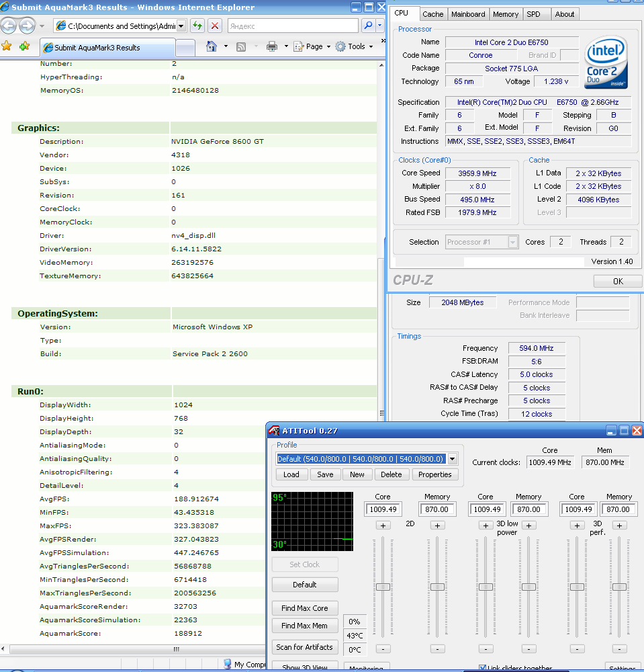
Task: Click the 2D Memory clock slider thumb
Action: [437, 587]
